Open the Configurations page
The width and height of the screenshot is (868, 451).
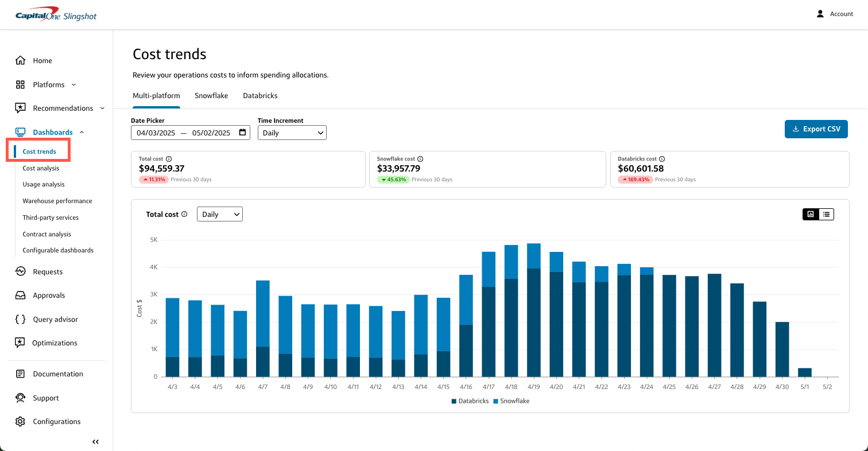pos(57,421)
